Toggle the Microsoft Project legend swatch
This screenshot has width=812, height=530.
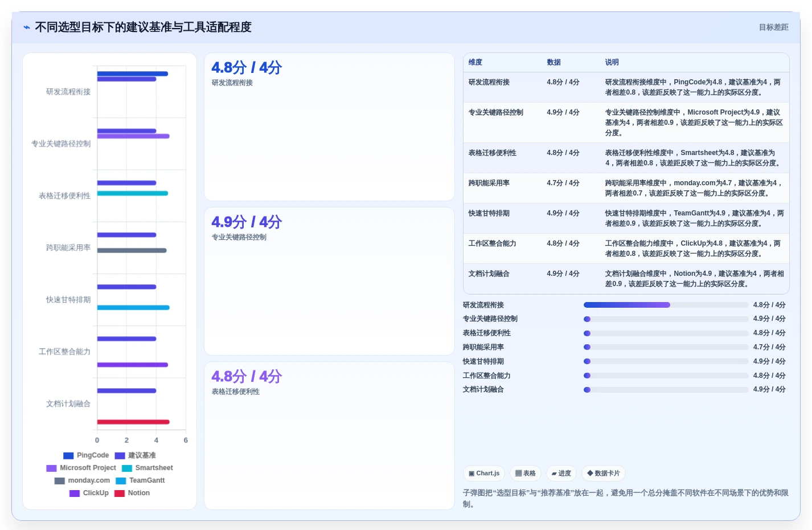point(51,468)
